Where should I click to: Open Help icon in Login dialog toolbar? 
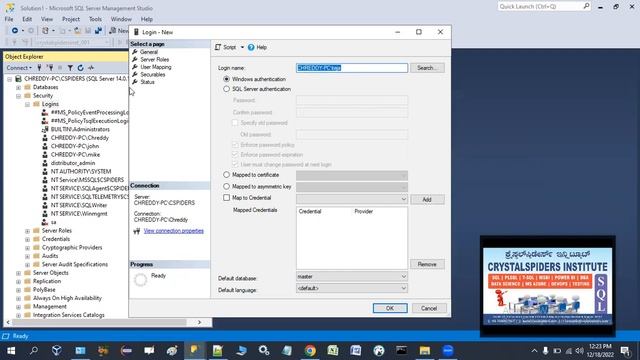point(251,47)
